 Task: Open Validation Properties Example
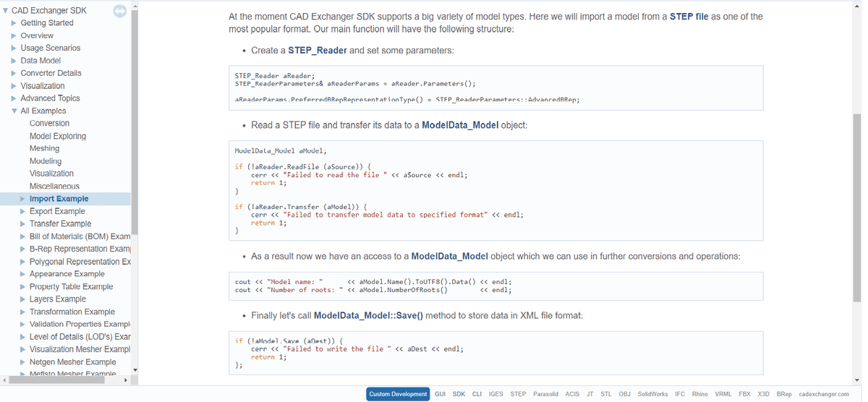coord(80,325)
